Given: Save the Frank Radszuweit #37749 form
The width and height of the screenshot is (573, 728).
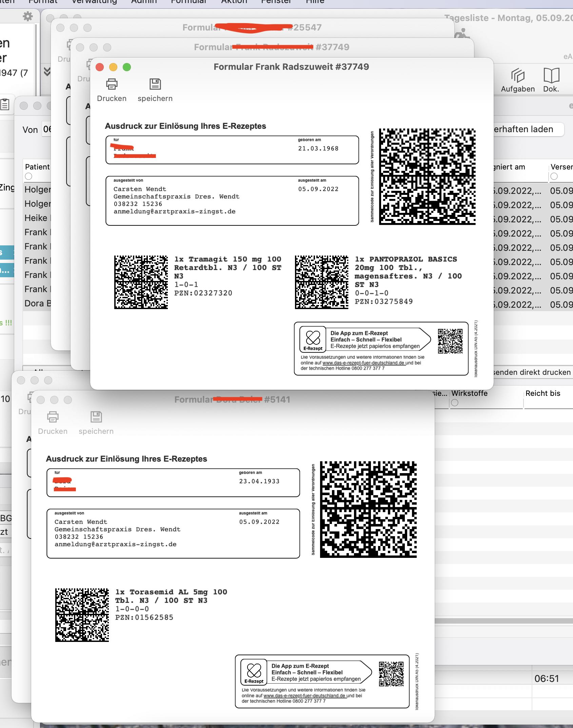Looking at the screenshot, I should (155, 90).
